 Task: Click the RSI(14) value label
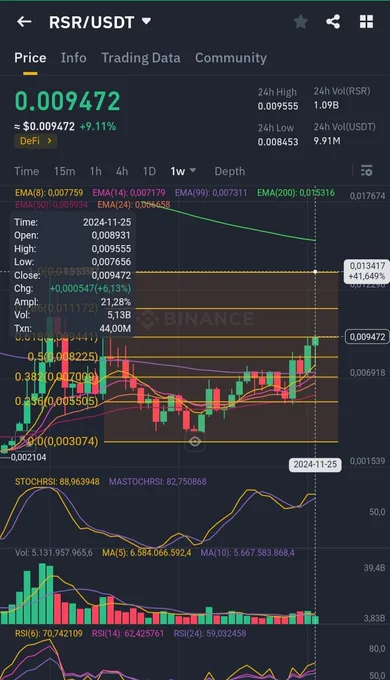click(x=128, y=634)
